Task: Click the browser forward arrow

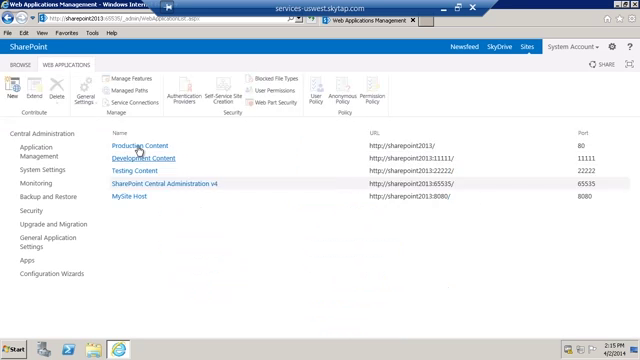Action: coord(22,18)
